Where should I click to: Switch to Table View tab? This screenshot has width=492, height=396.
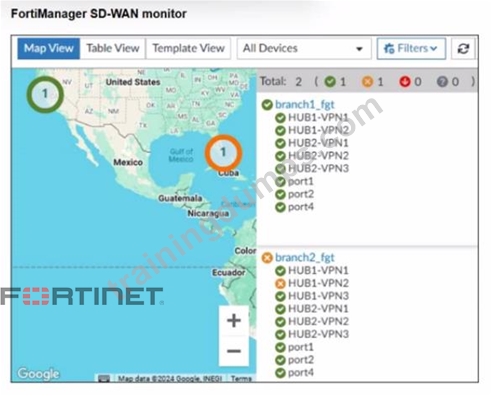113,49
